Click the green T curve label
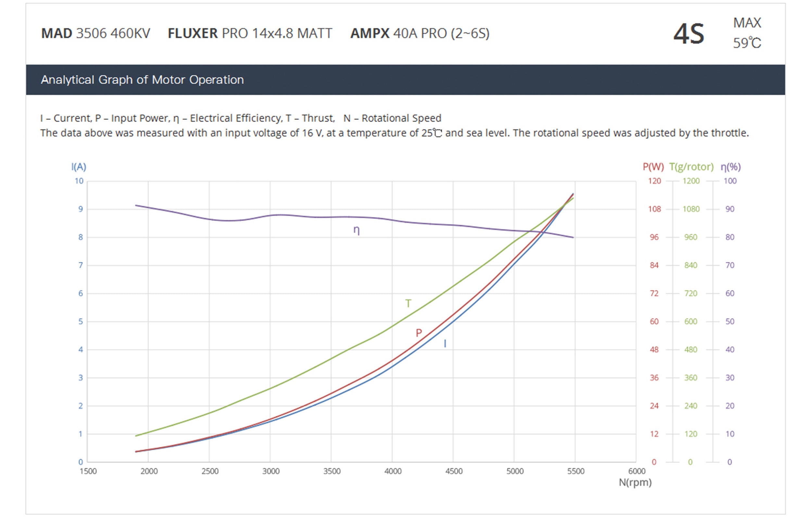 point(408,303)
